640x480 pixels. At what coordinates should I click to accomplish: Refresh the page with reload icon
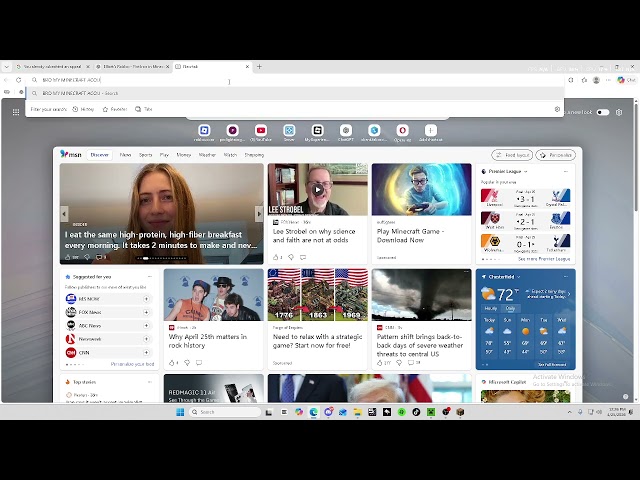click(x=18, y=80)
